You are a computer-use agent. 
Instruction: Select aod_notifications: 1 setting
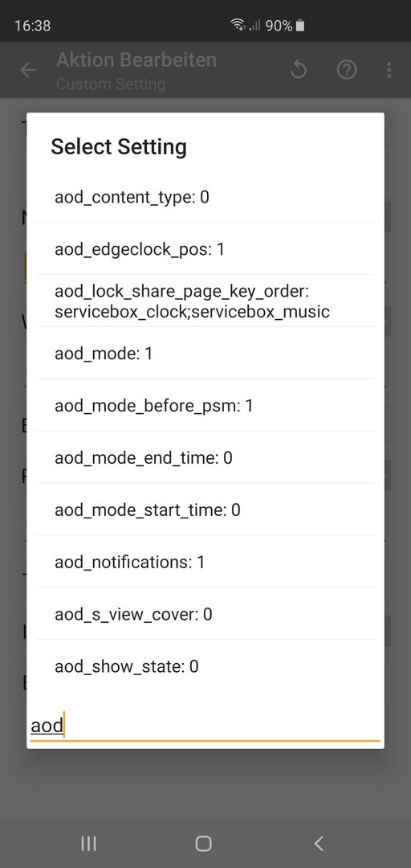[205, 562]
